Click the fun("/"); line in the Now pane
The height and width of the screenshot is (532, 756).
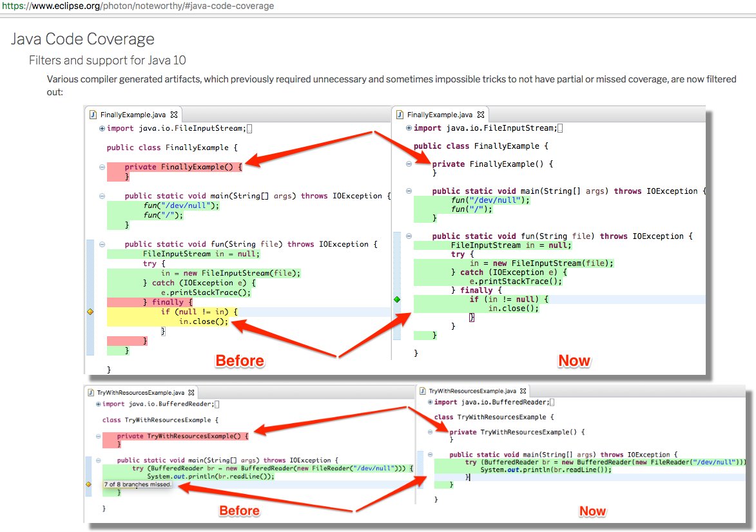[472, 209]
